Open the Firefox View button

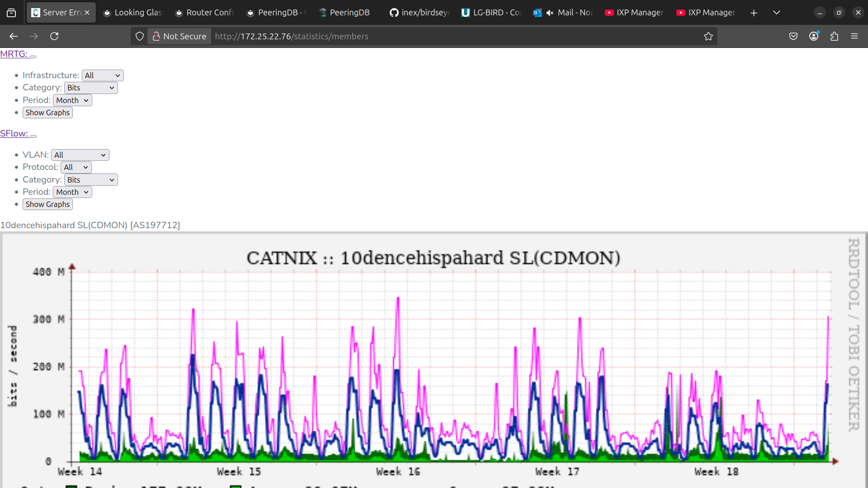(x=11, y=13)
